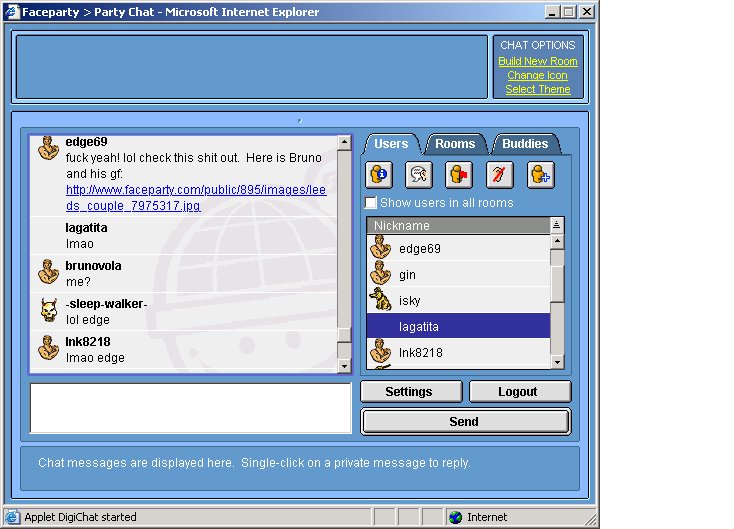Click lnk8218's avatar in nickname list
Screen dimensions: 734x529
381,352
